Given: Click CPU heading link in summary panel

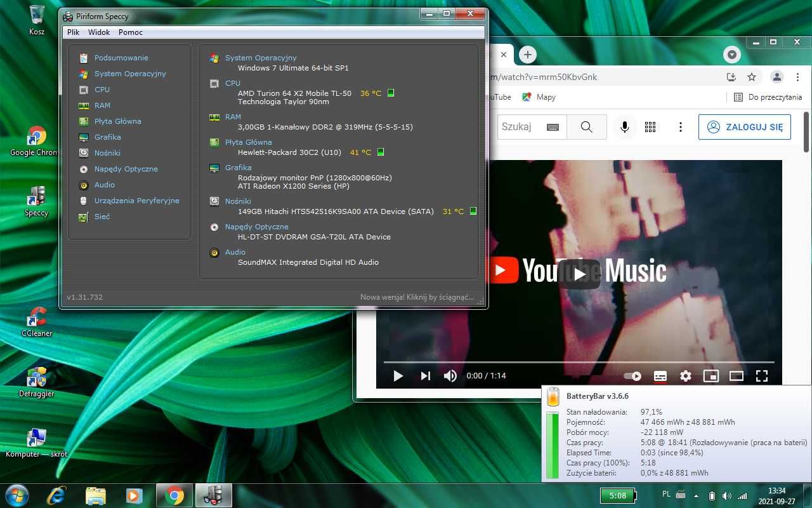Looking at the screenshot, I should (233, 83).
